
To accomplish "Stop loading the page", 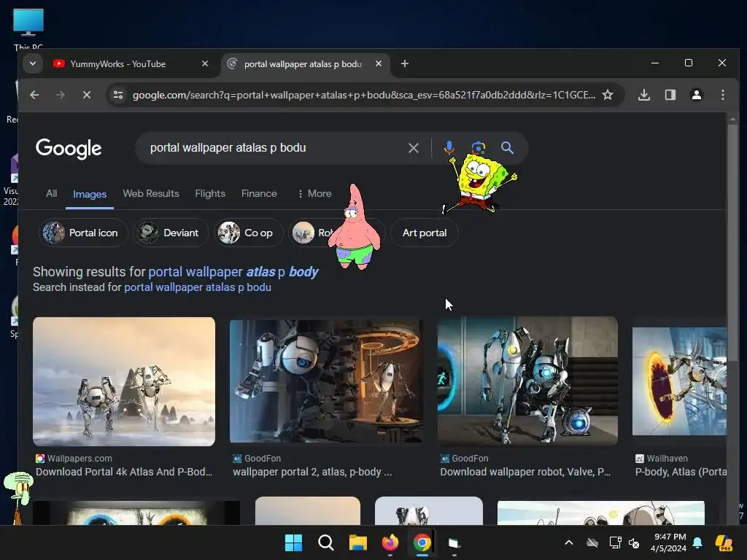I will tap(86, 95).
